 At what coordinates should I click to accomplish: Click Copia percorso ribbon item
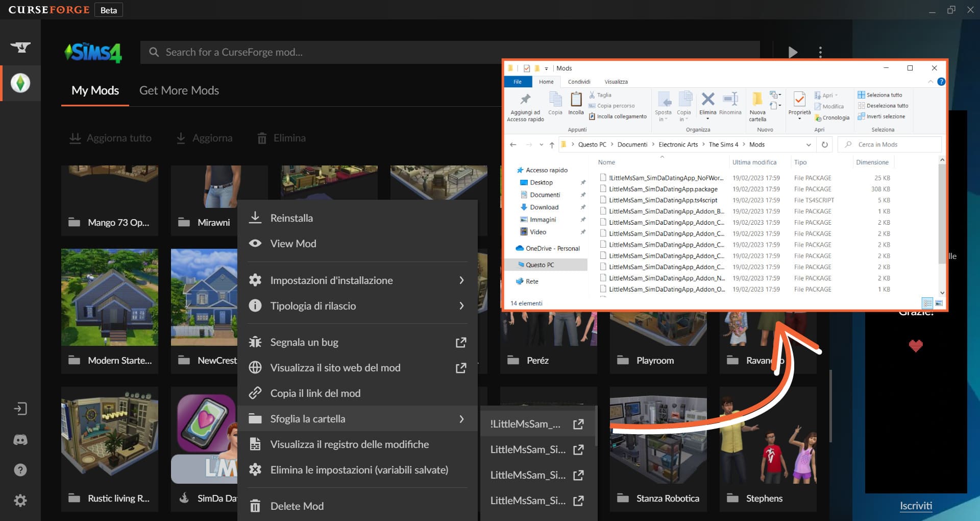(x=612, y=106)
